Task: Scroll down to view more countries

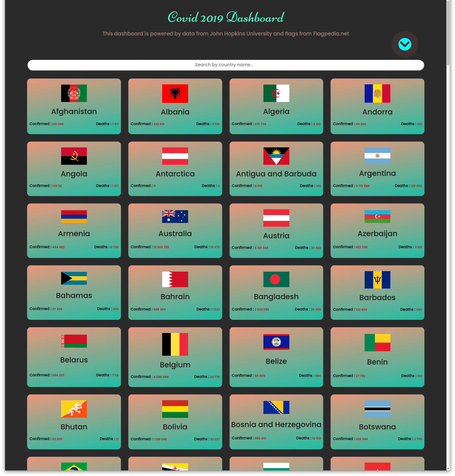Action: point(404,44)
